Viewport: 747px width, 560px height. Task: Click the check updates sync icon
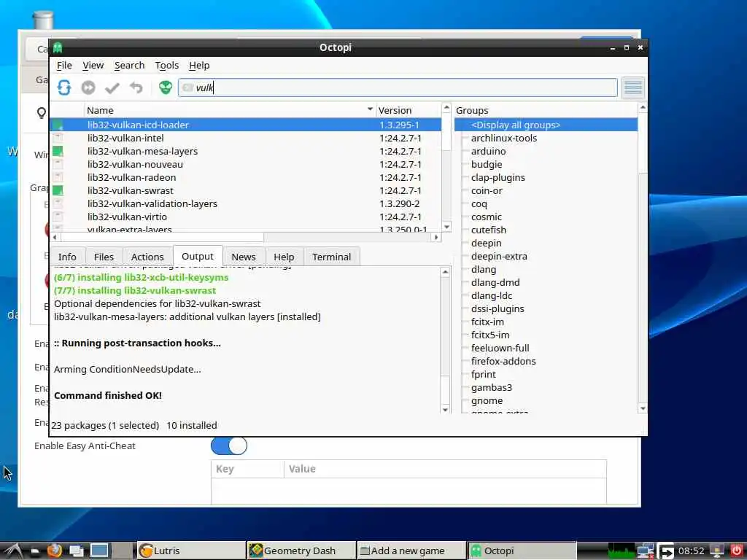tap(64, 87)
